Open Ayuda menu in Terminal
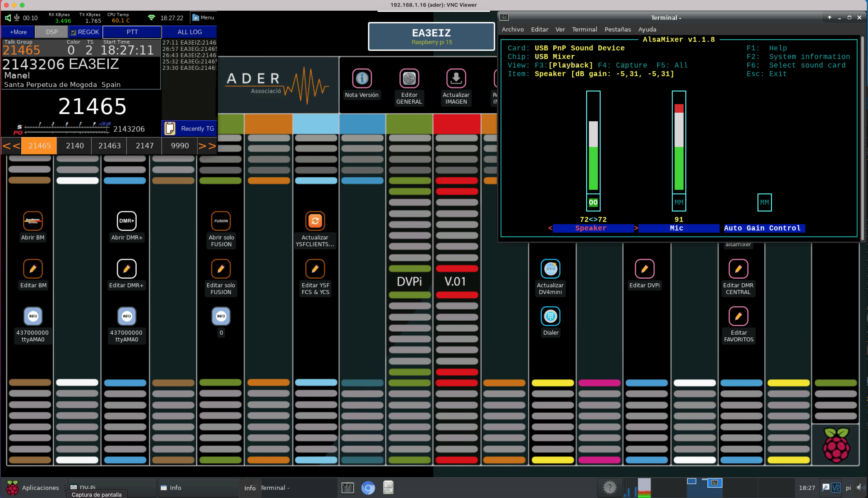The width and height of the screenshot is (868, 498). (647, 29)
